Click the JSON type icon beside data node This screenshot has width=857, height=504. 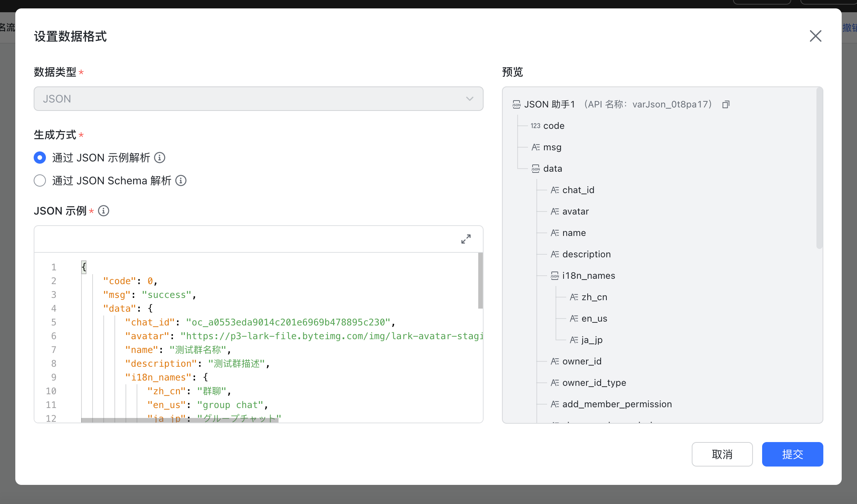click(536, 168)
